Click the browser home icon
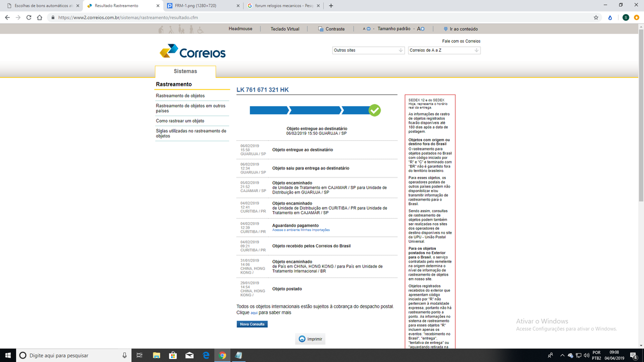Screen dimensions: 644x362 coord(40,17)
